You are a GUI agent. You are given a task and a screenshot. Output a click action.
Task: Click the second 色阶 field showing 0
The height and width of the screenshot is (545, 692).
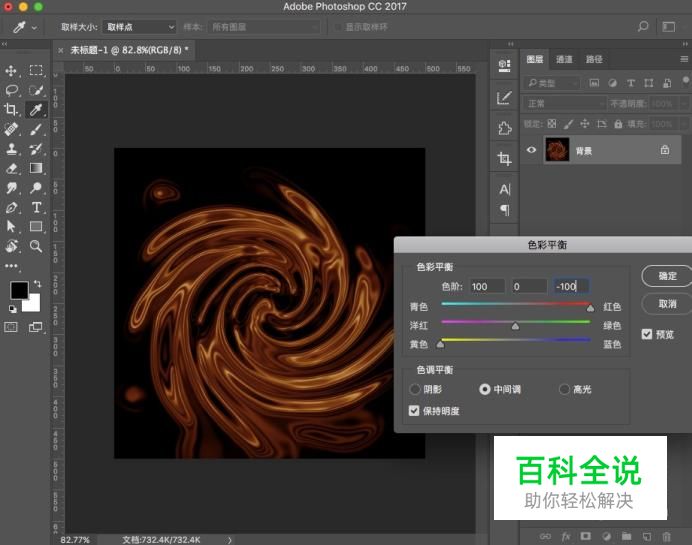[x=530, y=286]
